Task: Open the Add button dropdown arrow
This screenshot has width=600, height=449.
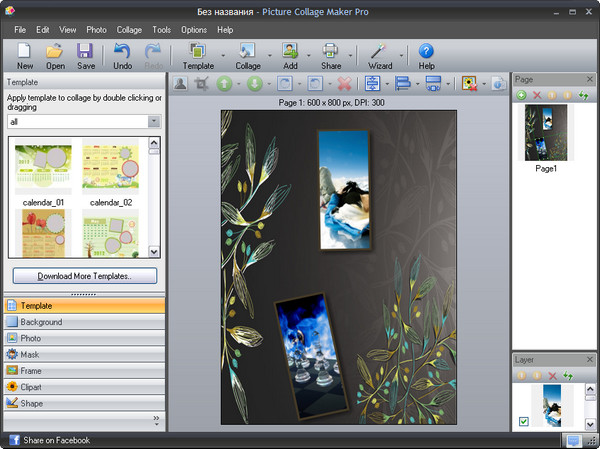Action: tap(309, 56)
